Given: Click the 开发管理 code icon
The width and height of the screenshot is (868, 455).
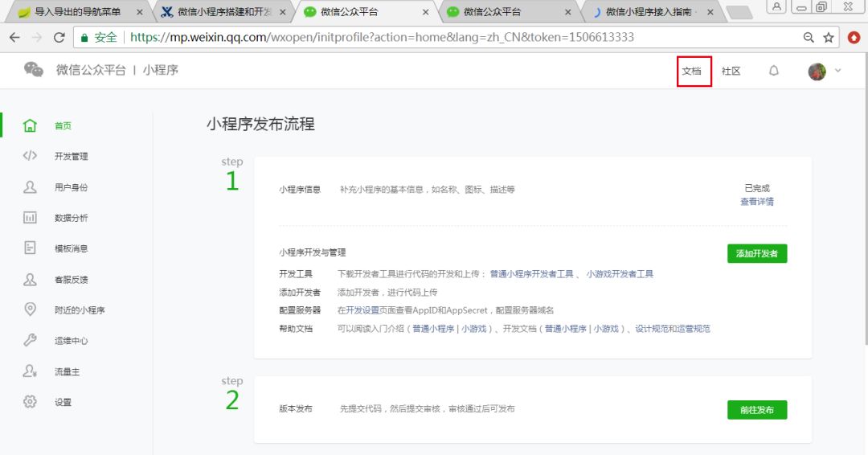Looking at the screenshot, I should point(30,156).
